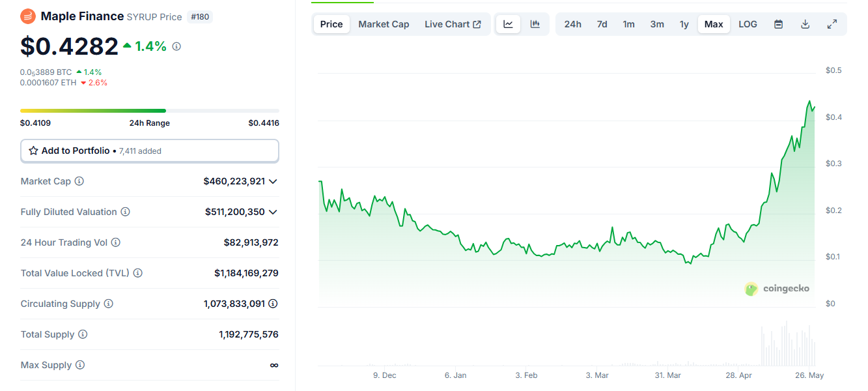Select the Price tab
Screen dimensions: 868x391
click(331, 24)
